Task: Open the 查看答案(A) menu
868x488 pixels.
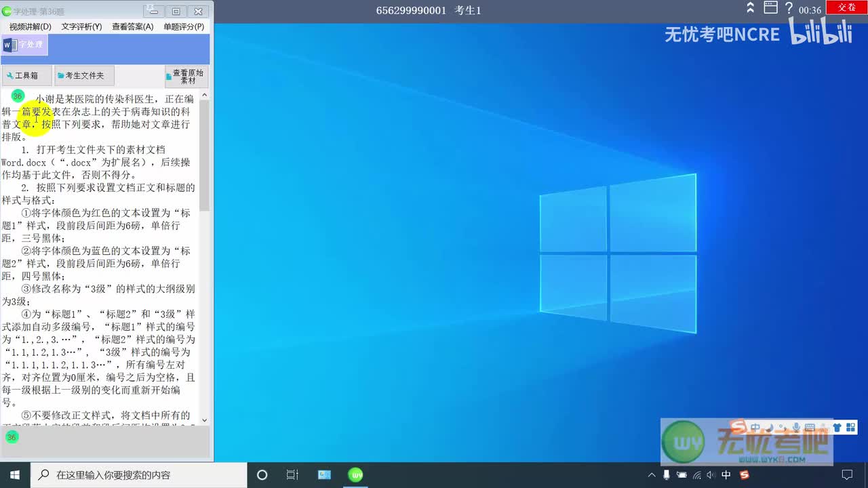Action: (133, 26)
